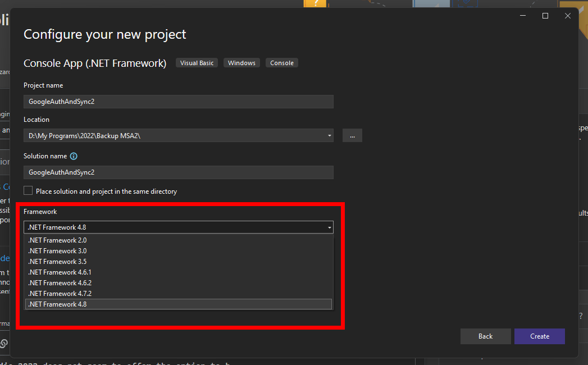This screenshot has width=588, height=365.
Task: Collapse the Framework dropdown arrow
Action: (329, 227)
